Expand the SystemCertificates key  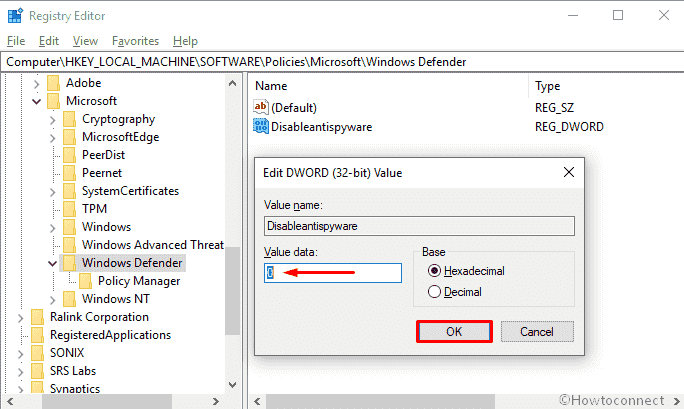(x=53, y=191)
